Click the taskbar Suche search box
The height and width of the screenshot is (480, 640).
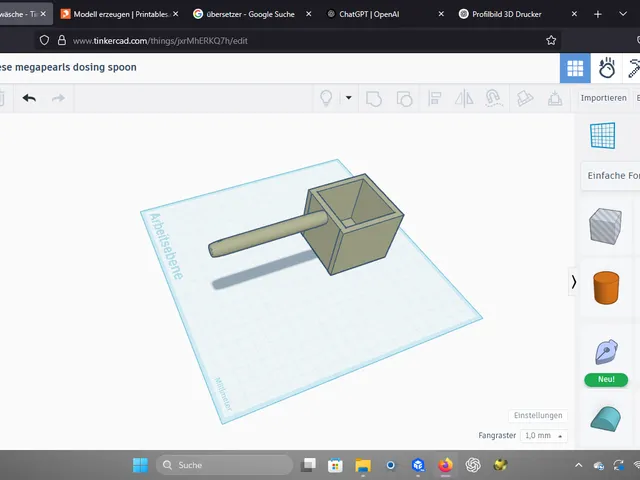(x=224, y=465)
